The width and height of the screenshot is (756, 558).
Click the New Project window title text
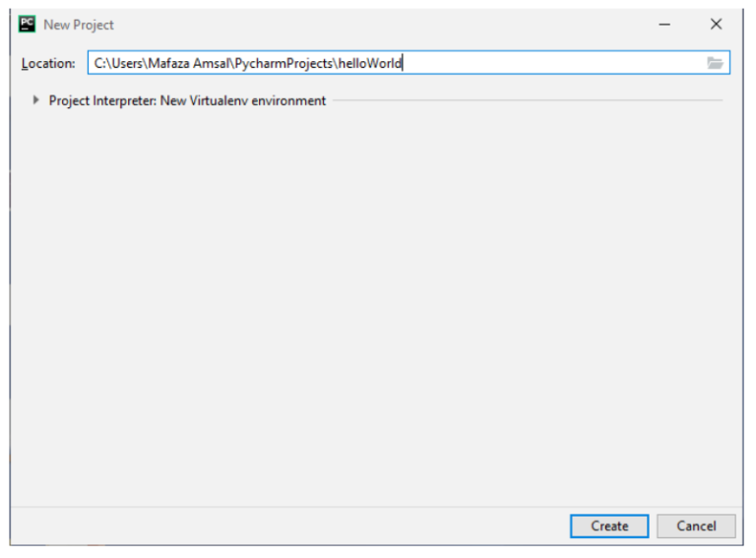[x=79, y=25]
